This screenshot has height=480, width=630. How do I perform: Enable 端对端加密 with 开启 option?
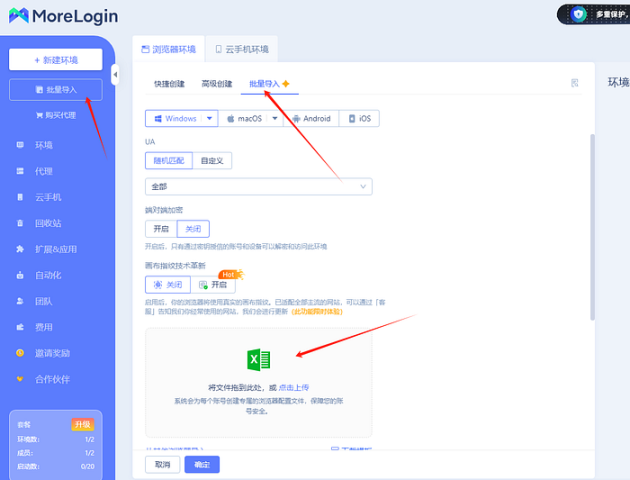[x=161, y=229]
